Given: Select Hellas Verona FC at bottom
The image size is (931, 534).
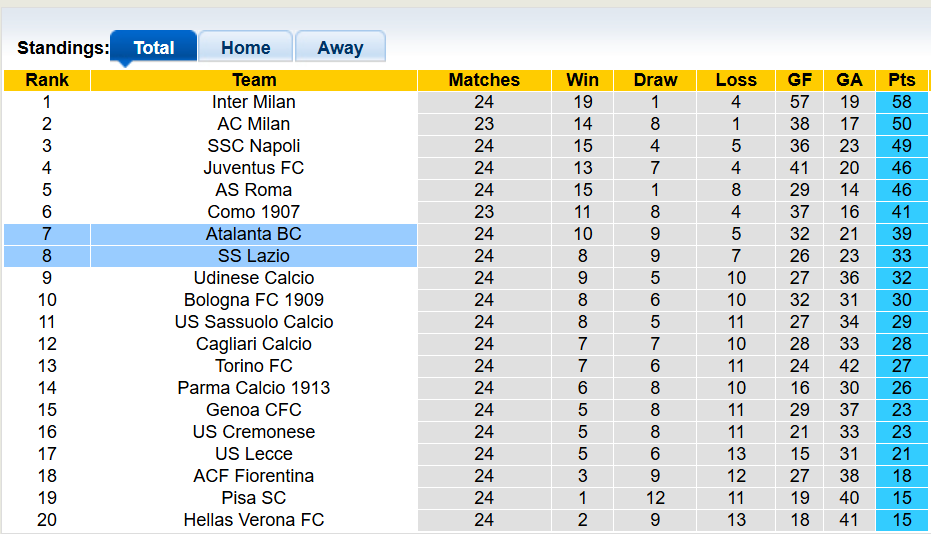Looking at the screenshot, I should [254, 520].
